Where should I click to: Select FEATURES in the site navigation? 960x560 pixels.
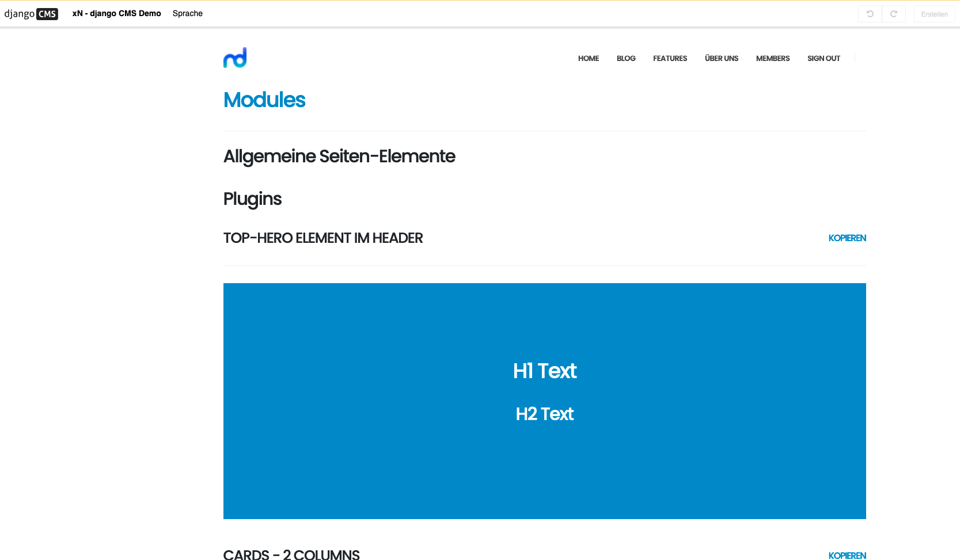pyautogui.click(x=670, y=58)
